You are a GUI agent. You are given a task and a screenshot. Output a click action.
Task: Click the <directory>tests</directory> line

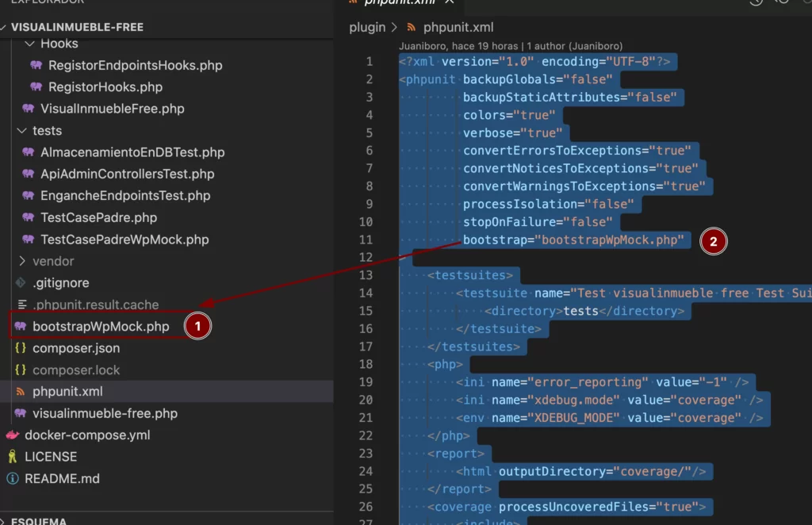tap(584, 311)
